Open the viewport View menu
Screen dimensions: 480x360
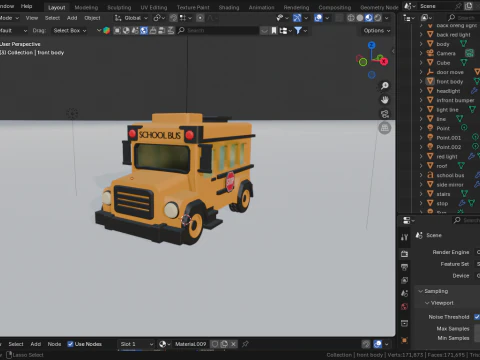pos(32,18)
